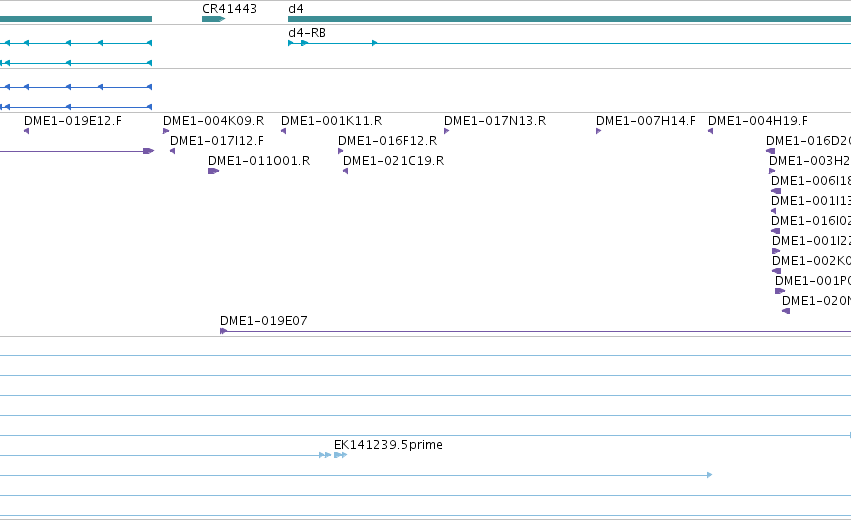
Task: Click the truncated DME1-001I13 label
Action: (x=811, y=201)
